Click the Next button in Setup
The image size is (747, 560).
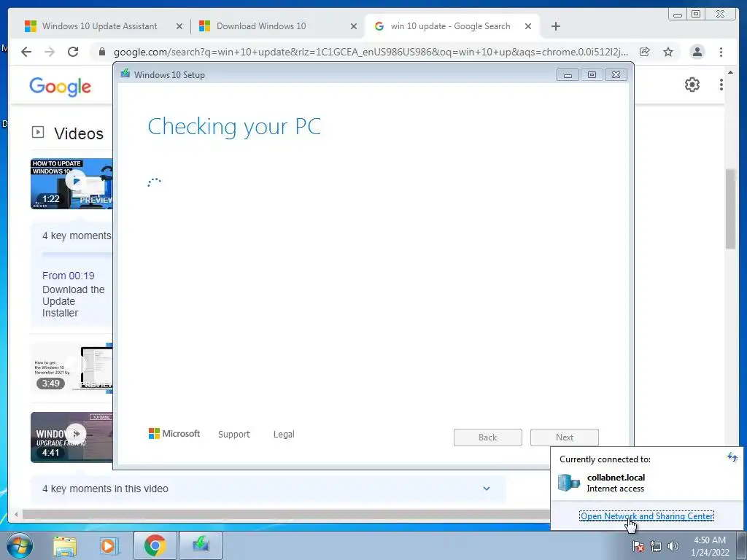pyautogui.click(x=565, y=437)
